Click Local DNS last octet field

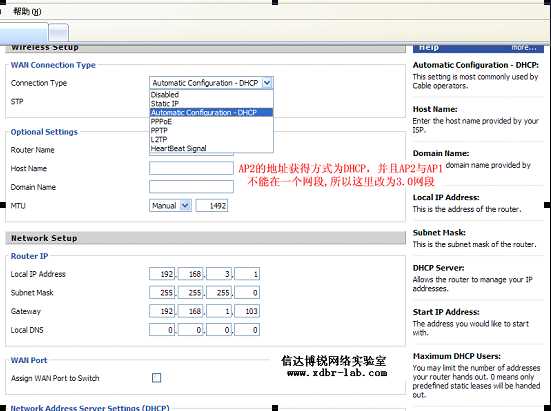point(247,330)
